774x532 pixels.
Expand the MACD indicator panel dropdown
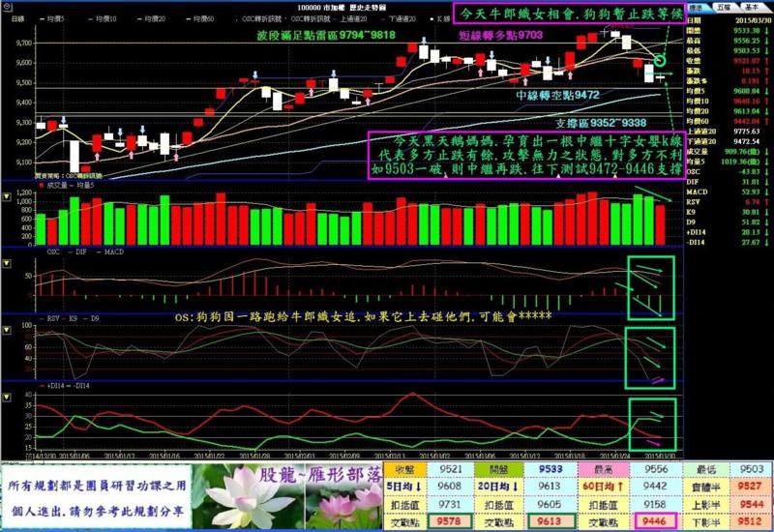pos(8,264)
